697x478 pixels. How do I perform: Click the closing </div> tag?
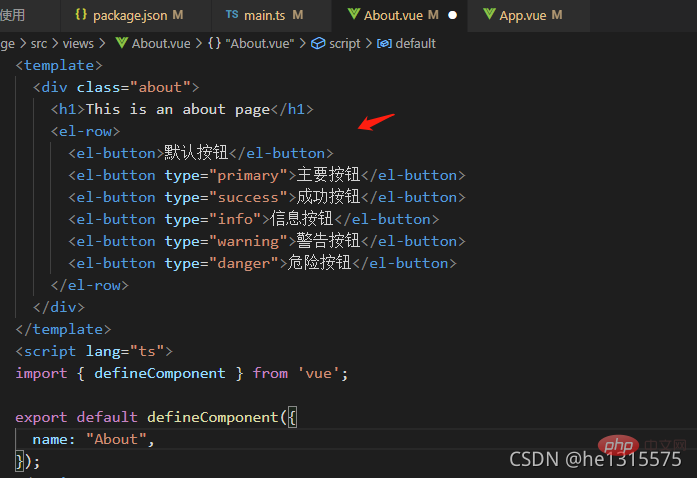click(59, 307)
